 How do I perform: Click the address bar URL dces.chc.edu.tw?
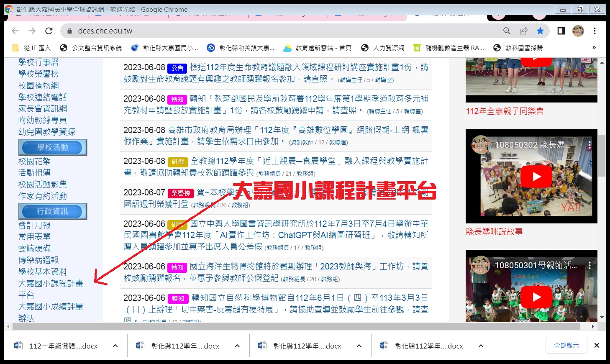pos(105,31)
